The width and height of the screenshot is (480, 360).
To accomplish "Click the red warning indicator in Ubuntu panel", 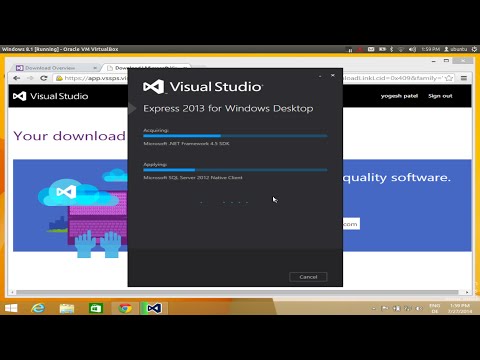I will point(360,49).
